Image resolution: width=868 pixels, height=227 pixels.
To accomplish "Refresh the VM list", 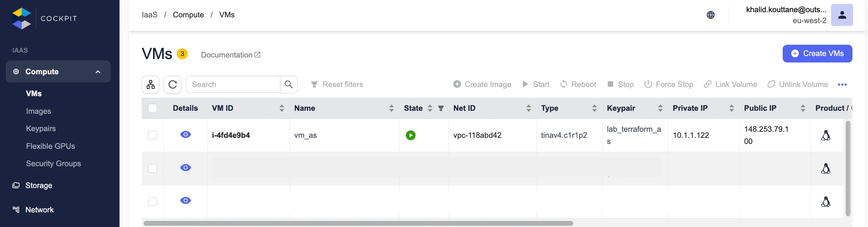I will [x=173, y=84].
